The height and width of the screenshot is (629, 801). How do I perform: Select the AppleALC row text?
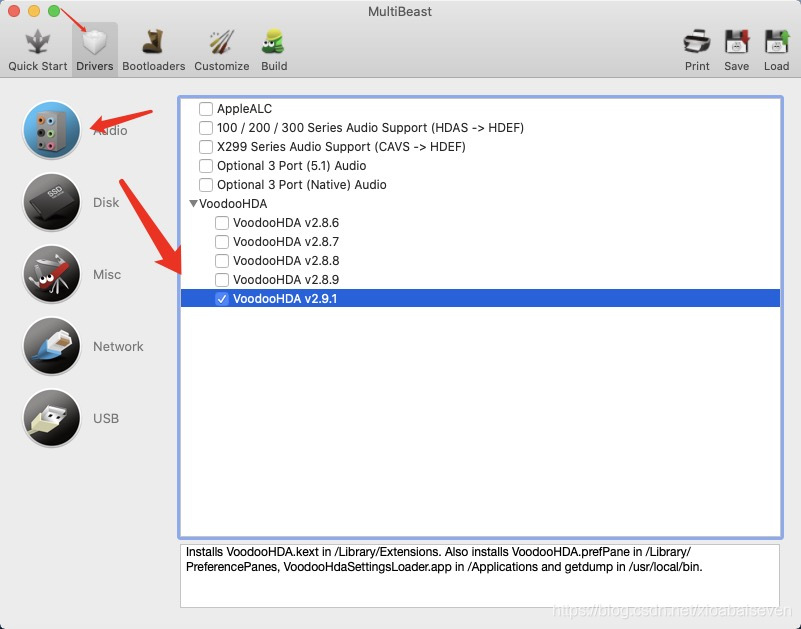(244, 109)
